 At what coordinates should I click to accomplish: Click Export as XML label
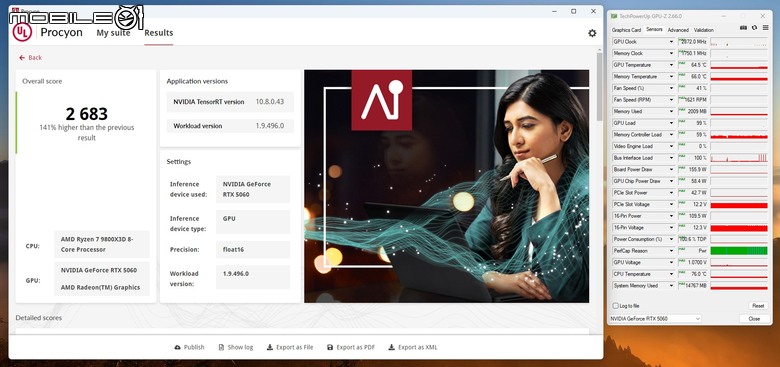pos(417,347)
